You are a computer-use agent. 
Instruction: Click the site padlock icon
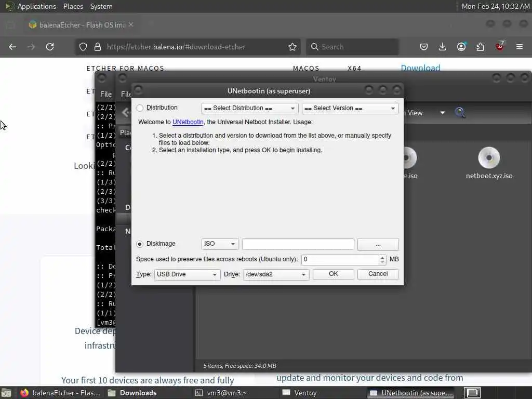pos(97,47)
